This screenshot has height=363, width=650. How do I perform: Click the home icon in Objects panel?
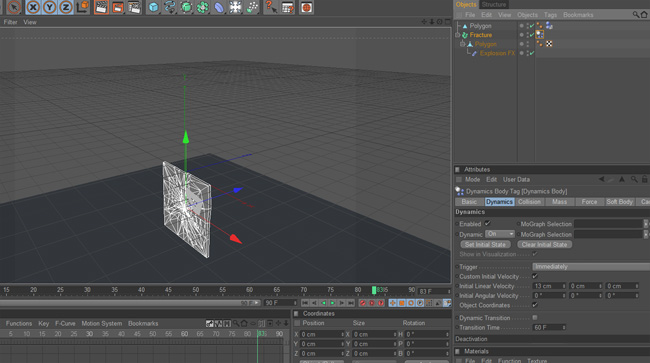pyautogui.click(x=644, y=15)
